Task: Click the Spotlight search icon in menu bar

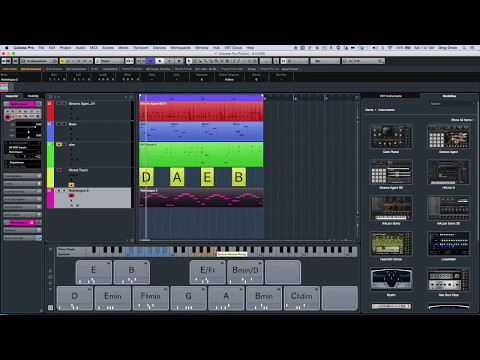Action: point(464,48)
